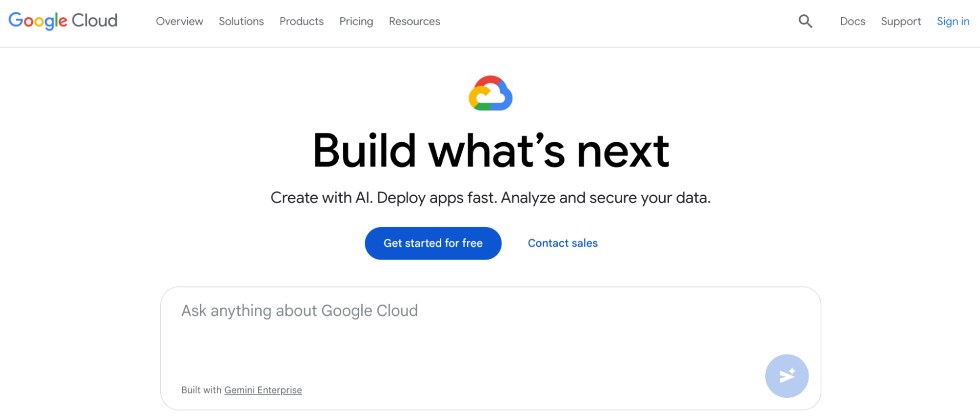Screen dimensions: 980x418
Task: Submit a question with the Gemini send arrow
Action: [787, 375]
